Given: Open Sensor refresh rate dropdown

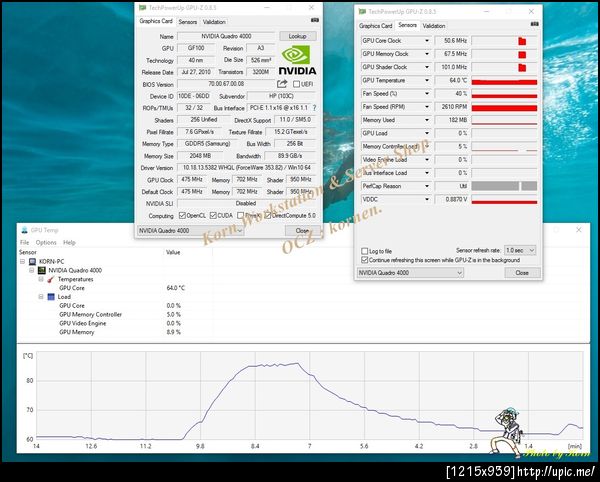Looking at the screenshot, I should coord(520,250).
